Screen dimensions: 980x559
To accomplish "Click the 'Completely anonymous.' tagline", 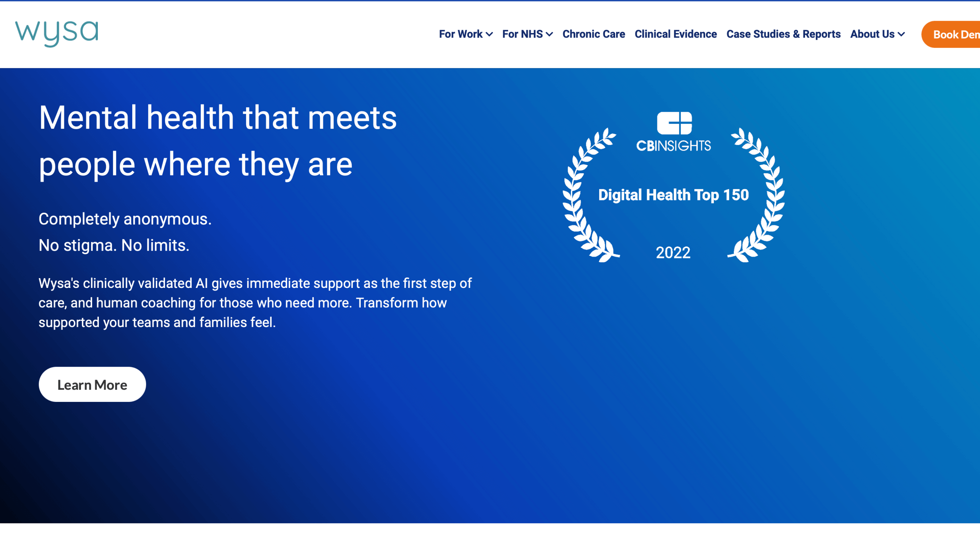I will point(125,219).
